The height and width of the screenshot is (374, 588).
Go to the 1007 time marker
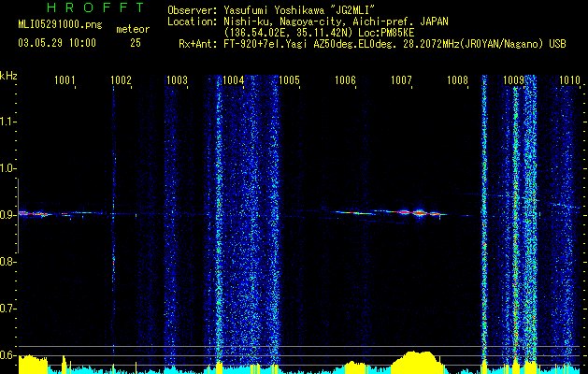click(x=401, y=80)
